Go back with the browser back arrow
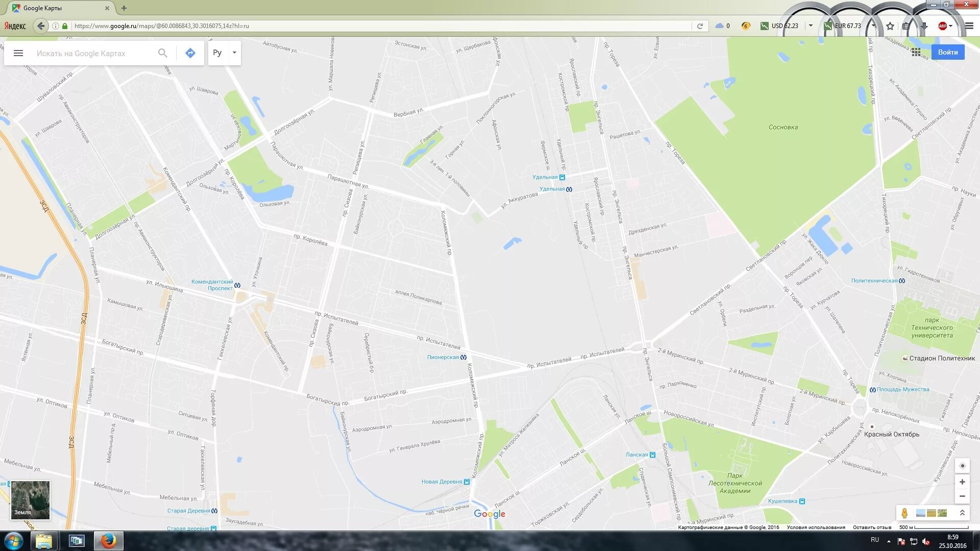980x551 pixels. (x=41, y=26)
